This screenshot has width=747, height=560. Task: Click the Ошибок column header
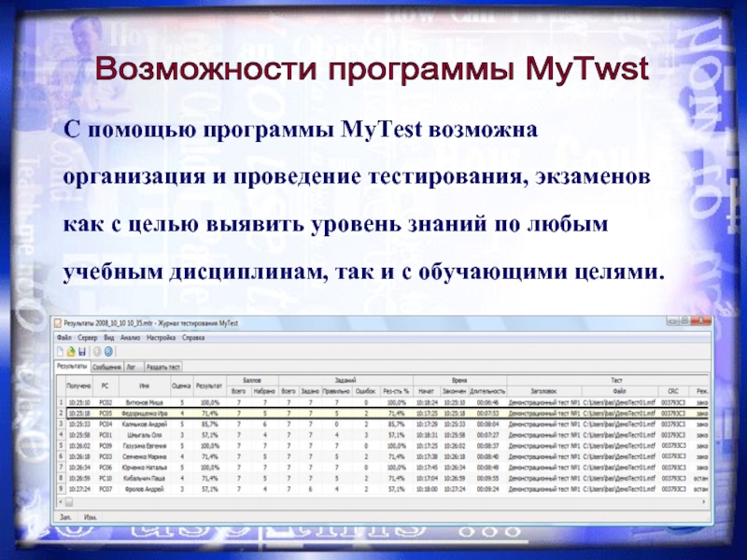coord(366,391)
